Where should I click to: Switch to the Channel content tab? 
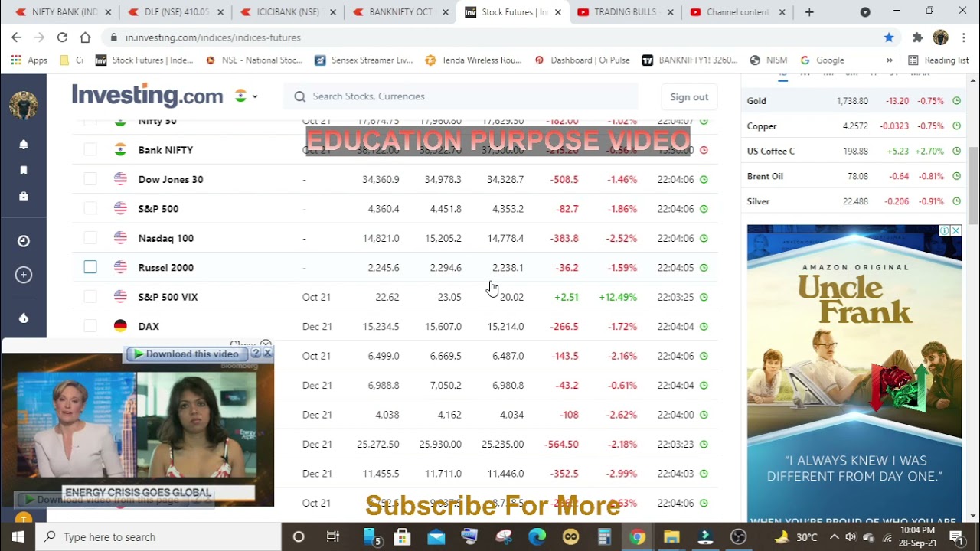pyautogui.click(x=738, y=12)
